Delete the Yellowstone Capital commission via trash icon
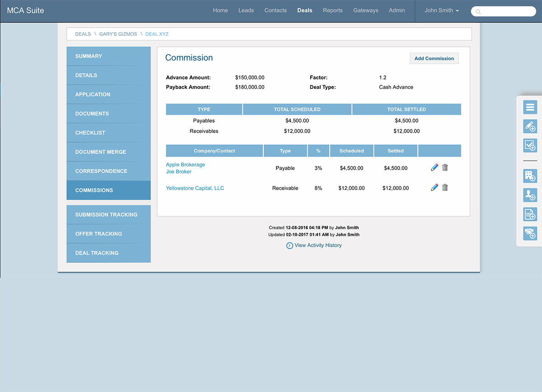 (444, 187)
